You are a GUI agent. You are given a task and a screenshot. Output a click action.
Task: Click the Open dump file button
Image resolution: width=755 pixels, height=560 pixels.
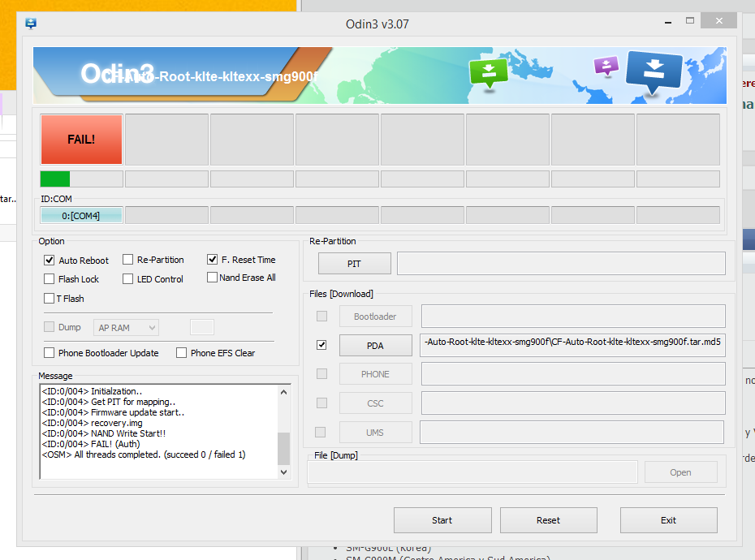[x=681, y=472]
